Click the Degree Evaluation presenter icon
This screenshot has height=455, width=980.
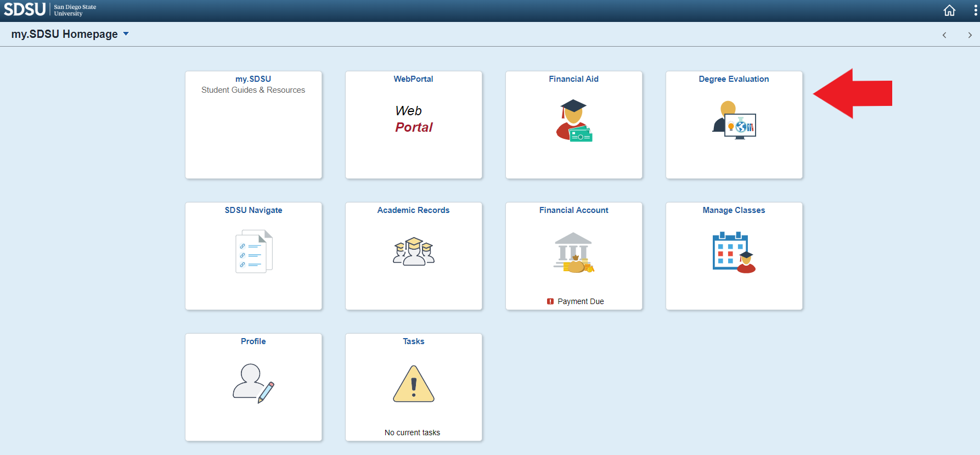tap(734, 120)
